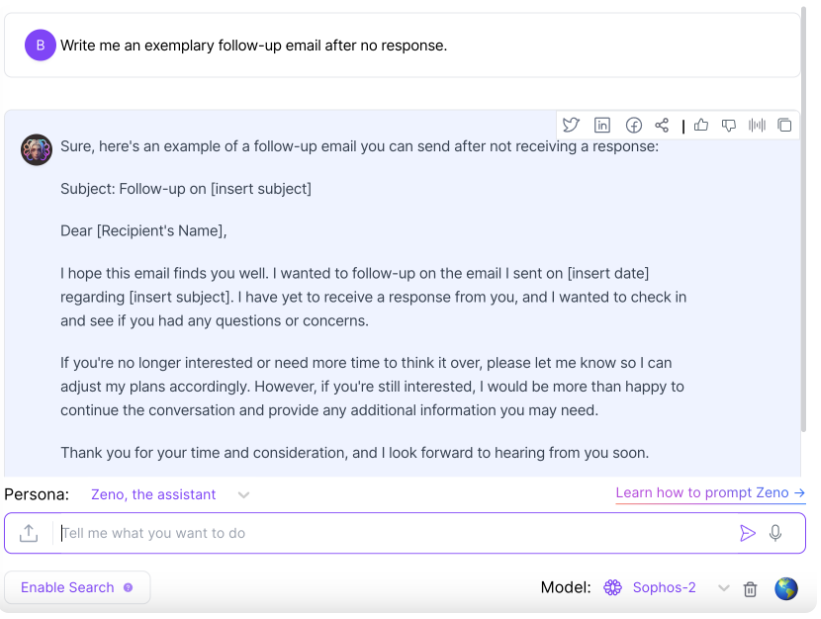The image size is (821, 619).
Task: Share response on Twitter
Action: (x=571, y=125)
